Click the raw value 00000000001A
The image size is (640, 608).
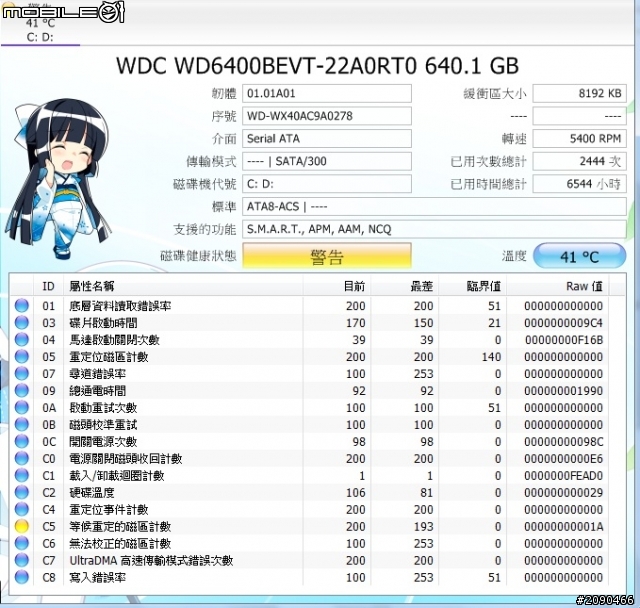[x=564, y=526]
